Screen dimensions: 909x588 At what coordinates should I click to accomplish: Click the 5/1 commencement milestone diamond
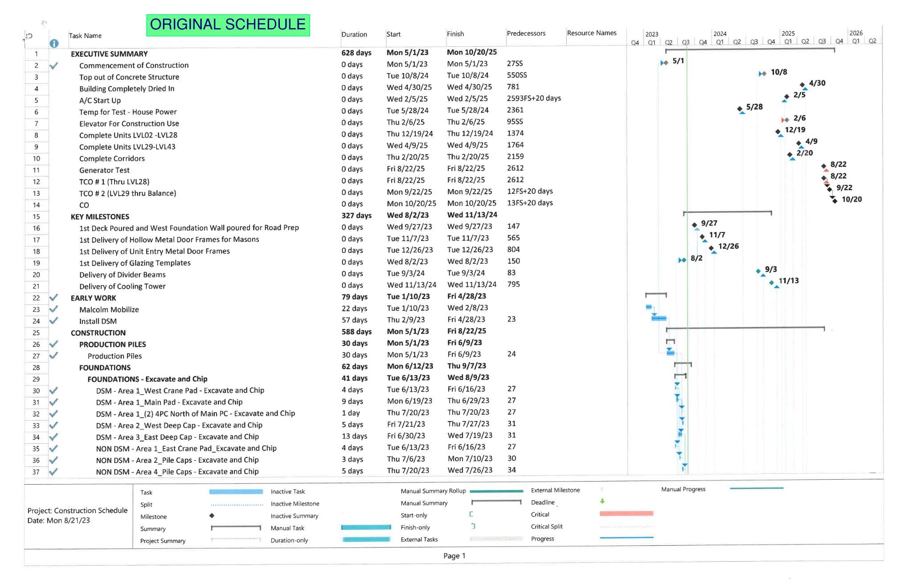click(665, 63)
